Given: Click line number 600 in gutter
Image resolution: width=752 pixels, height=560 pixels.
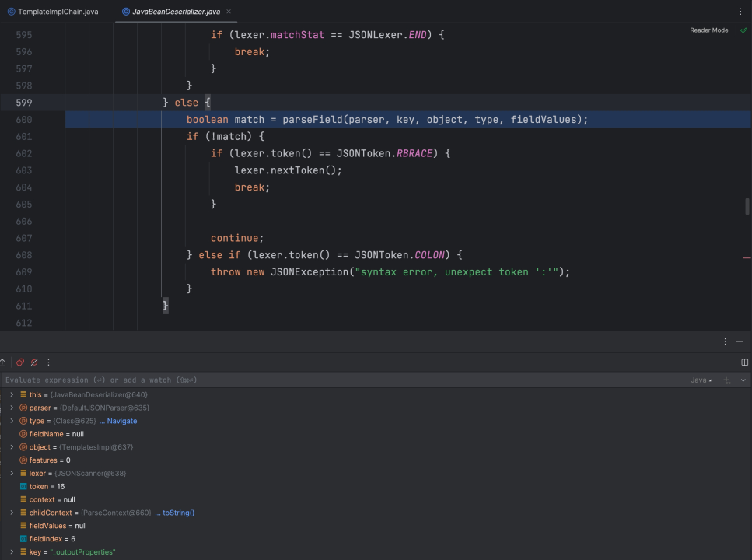Looking at the screenshot, I should tap(24, 119).
